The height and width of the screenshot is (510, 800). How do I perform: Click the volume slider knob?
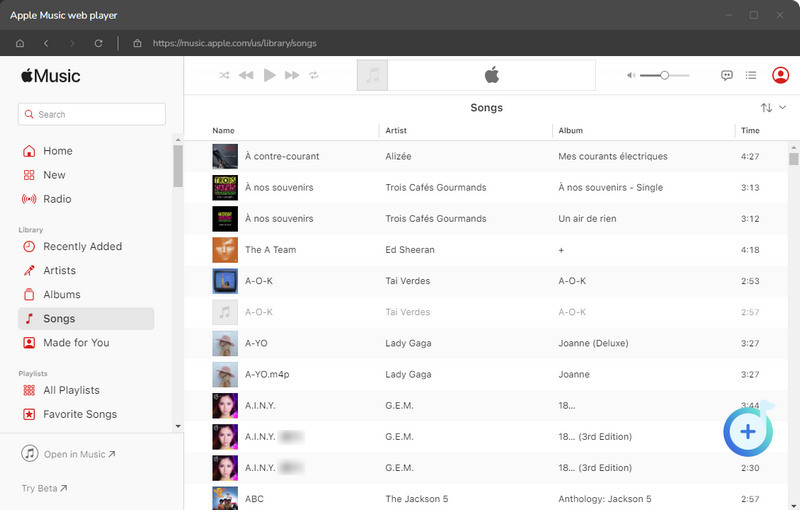pyautogui.click(x=664, y=75)
